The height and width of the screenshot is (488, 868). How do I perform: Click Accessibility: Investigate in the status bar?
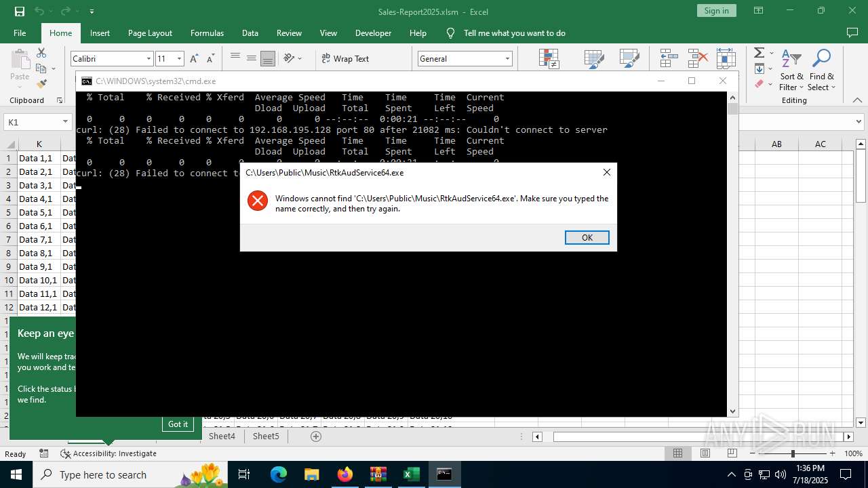tap(108, 453)
